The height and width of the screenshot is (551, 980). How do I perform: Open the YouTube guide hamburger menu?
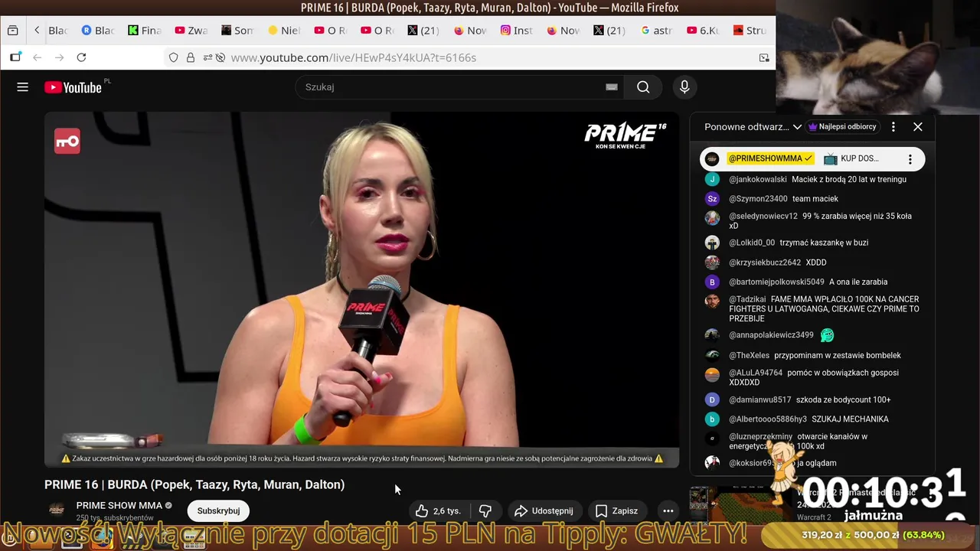(x=23, y=87)
